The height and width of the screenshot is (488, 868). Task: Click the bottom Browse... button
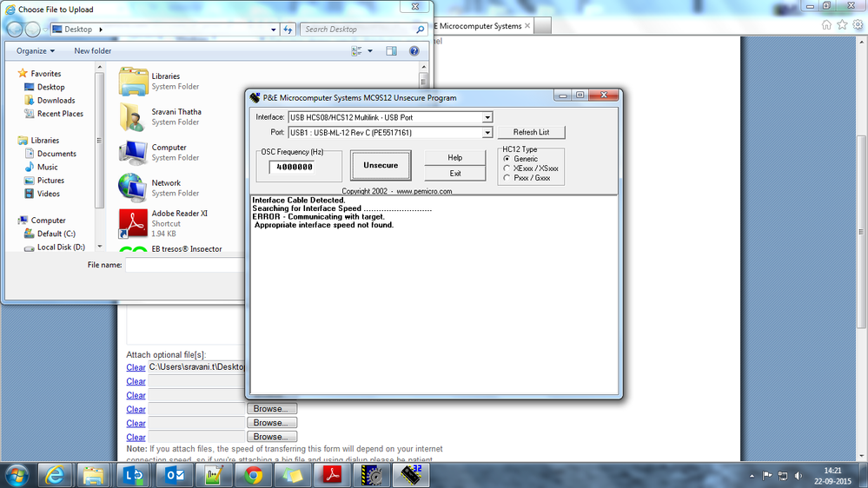pyautogui.click(x=271, y=437)
